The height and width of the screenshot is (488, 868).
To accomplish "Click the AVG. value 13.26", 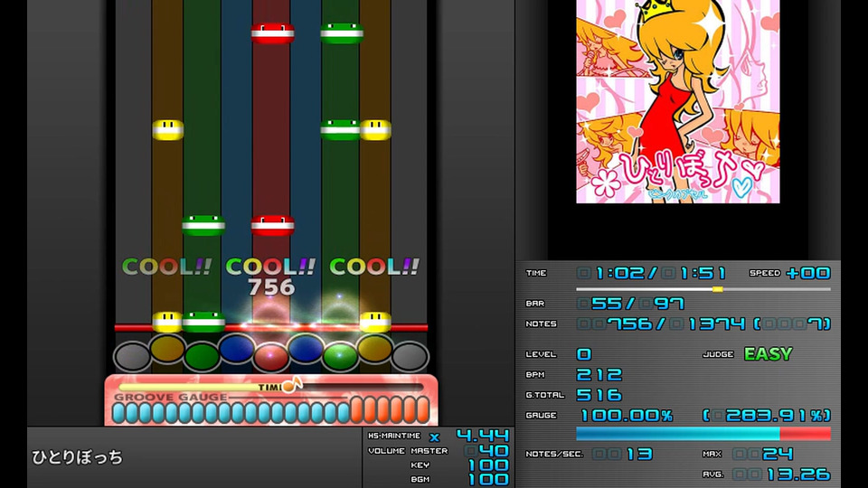I will 797,474.
